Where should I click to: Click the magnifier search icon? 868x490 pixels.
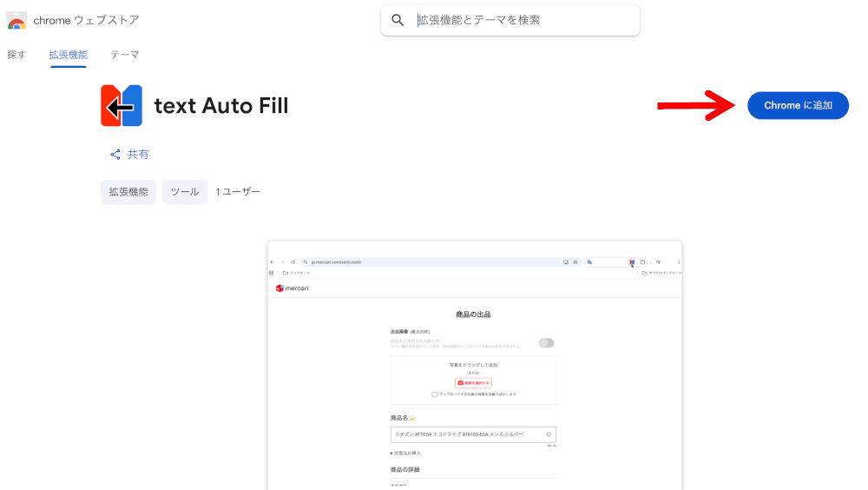(398, 20)
